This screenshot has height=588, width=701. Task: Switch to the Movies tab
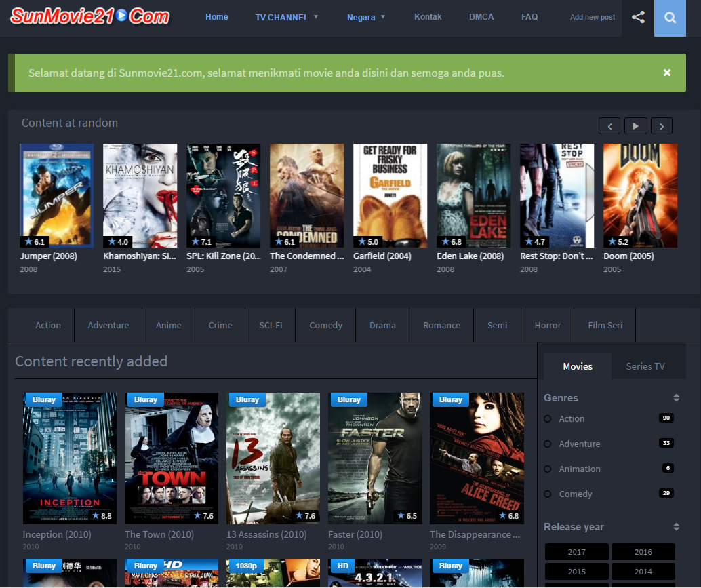click(x=578, y=366)
